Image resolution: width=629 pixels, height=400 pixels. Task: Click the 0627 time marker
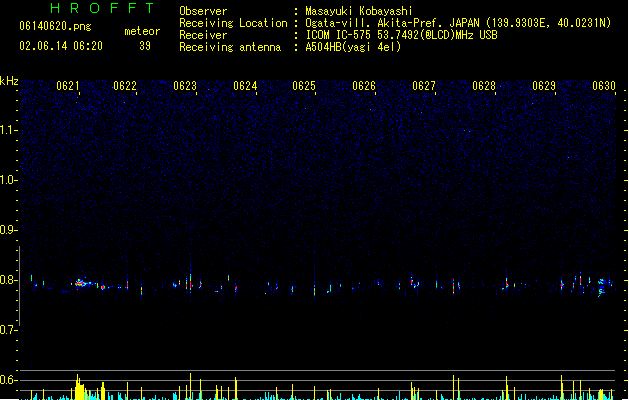click(x=424, y=86)
